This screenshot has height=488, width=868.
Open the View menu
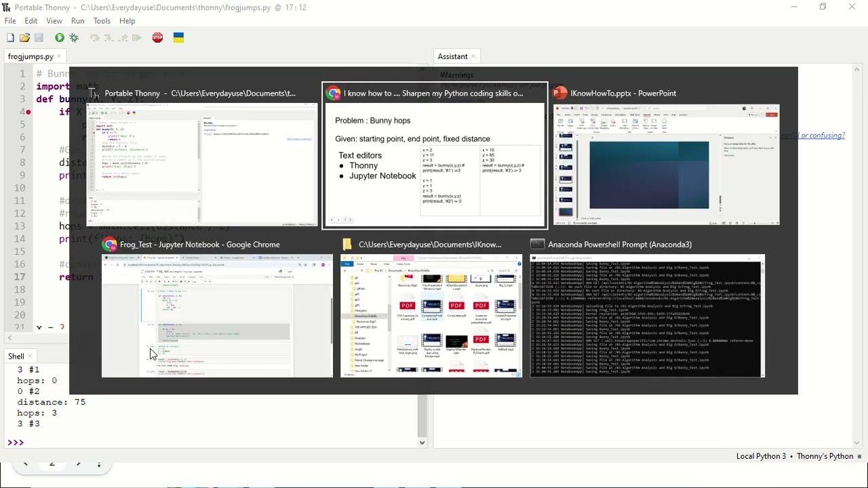pos(54,21)
